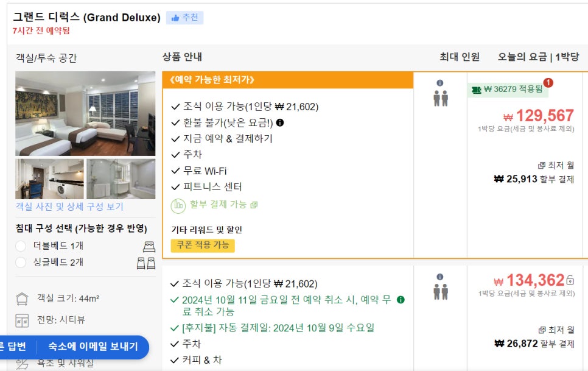Select the 더블베드 1개 radio option
Image resolution: width=588 pixels, height=371 pixels.
[x=21, y=246]
